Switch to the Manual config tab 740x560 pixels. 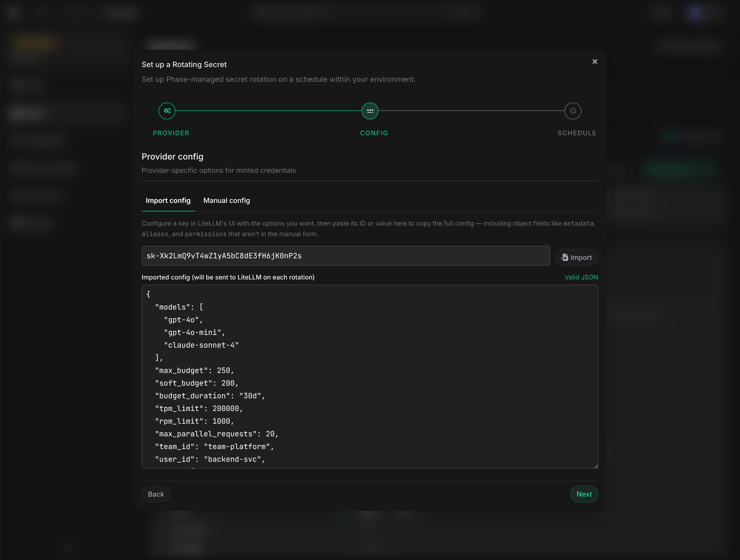click(x=226, y=200)
